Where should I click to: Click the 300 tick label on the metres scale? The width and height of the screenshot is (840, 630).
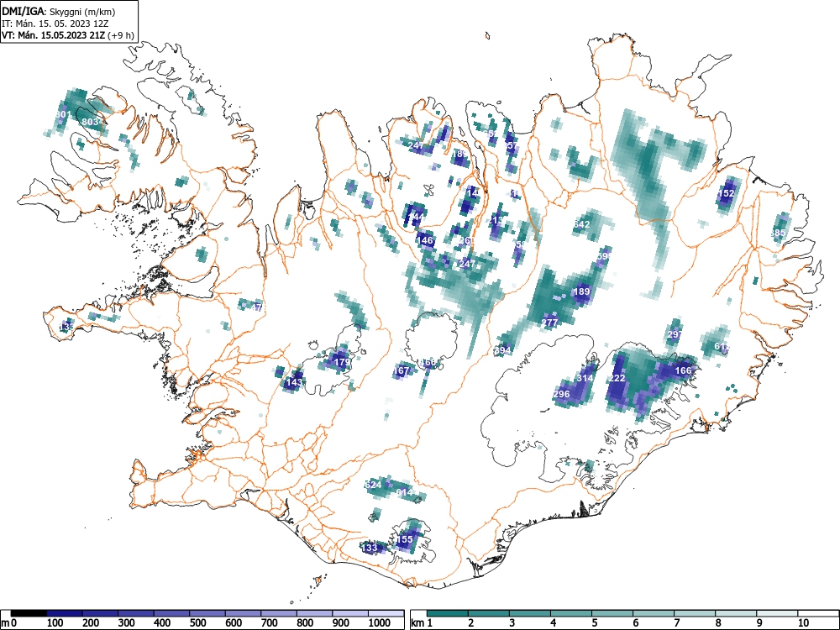(127, 623)
